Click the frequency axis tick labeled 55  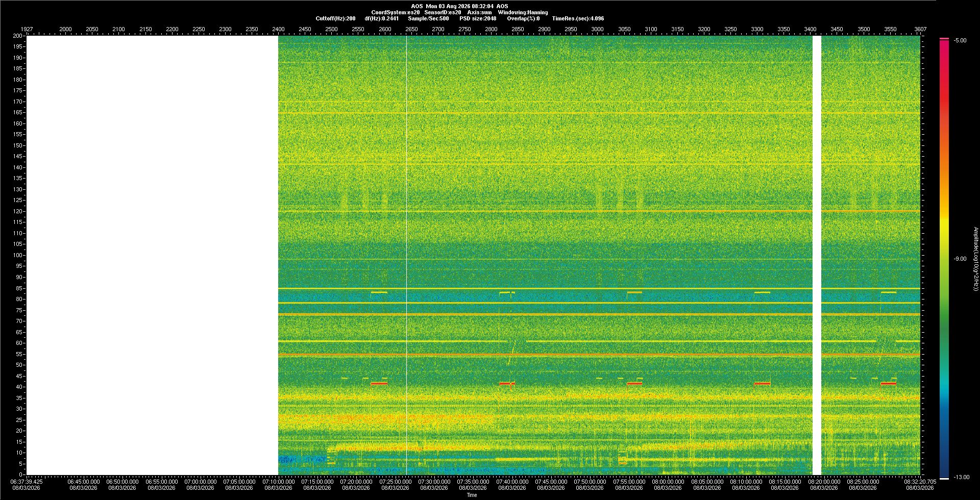point(19,354)
